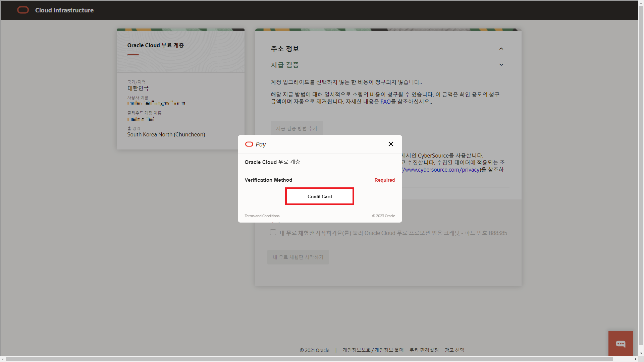The width and height of the screenshot is (644, 362).
Task: Select Credit Card verification method
Action: pos(319,196)
